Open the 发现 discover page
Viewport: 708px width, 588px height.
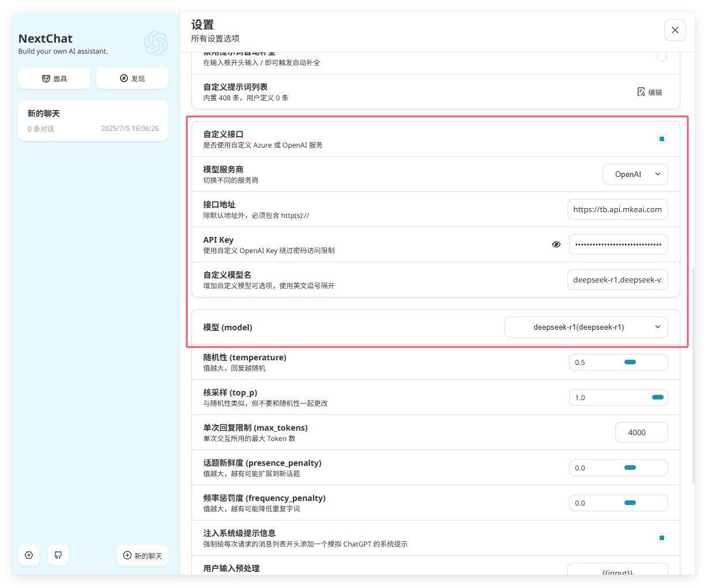click(132, 78)
